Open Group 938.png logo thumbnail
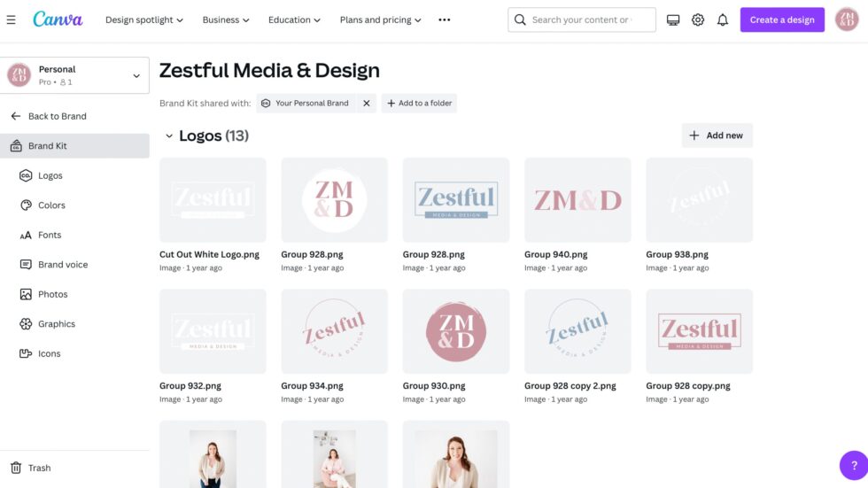The image size is (868, 488). point(699,200)
